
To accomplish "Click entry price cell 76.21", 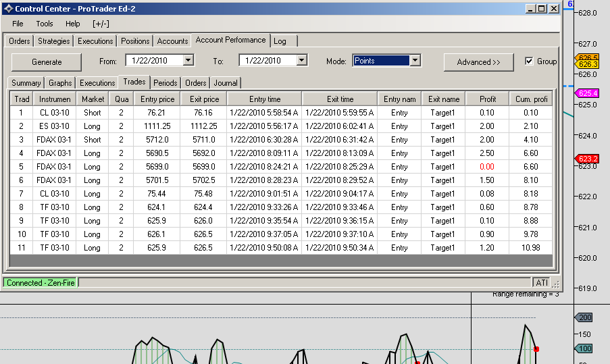I will [157, 113].
